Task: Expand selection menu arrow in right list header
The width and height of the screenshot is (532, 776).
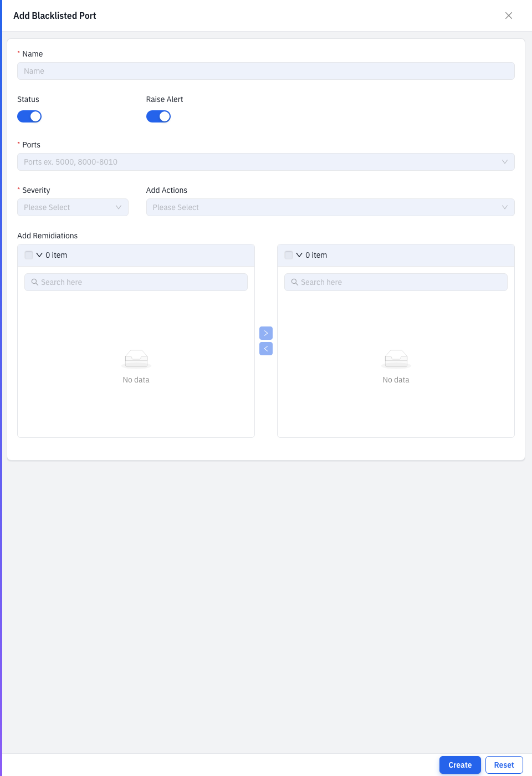Action: coord(299,255)
